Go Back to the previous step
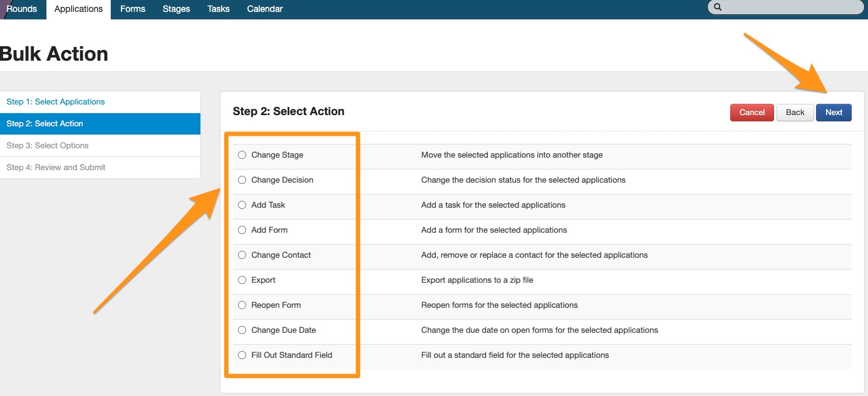 (795, 113)
